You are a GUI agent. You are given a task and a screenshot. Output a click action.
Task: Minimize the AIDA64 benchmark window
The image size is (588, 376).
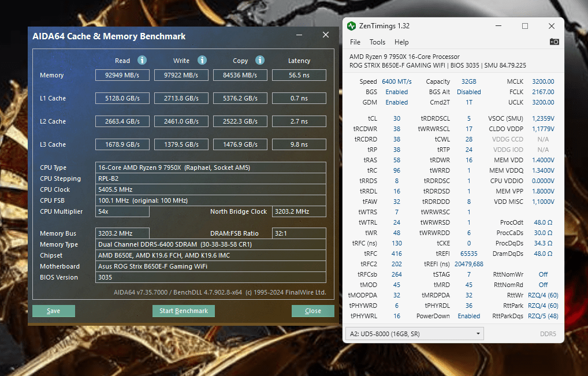[299, 35]
